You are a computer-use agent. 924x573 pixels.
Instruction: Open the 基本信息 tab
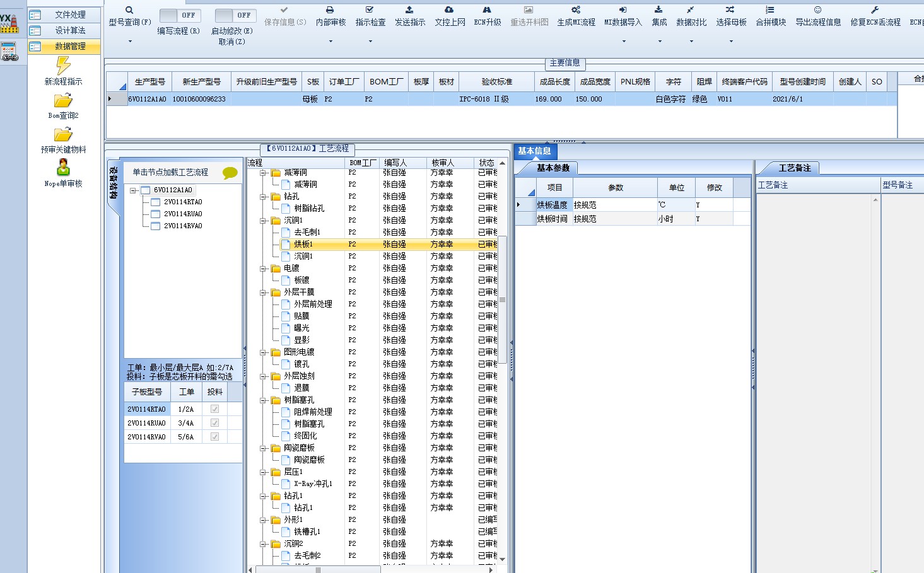pyautogui.click(x=535, y=151)
